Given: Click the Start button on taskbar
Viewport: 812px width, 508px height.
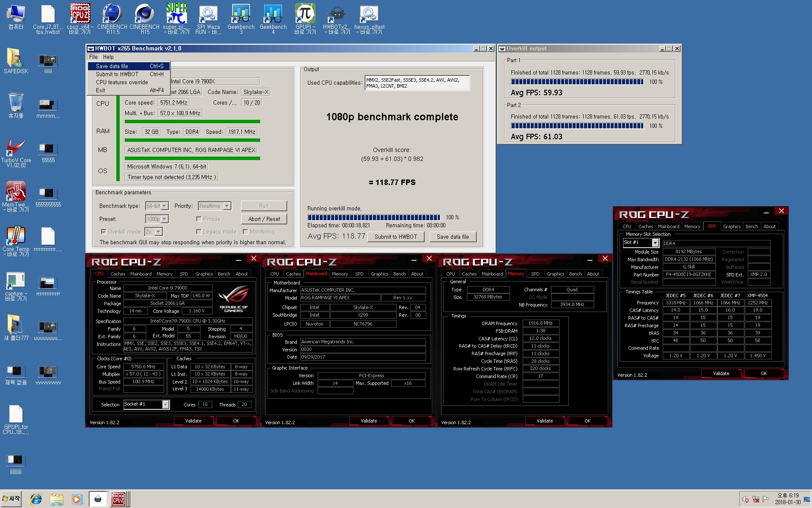Looking at the screenshot, I should 11,499.
